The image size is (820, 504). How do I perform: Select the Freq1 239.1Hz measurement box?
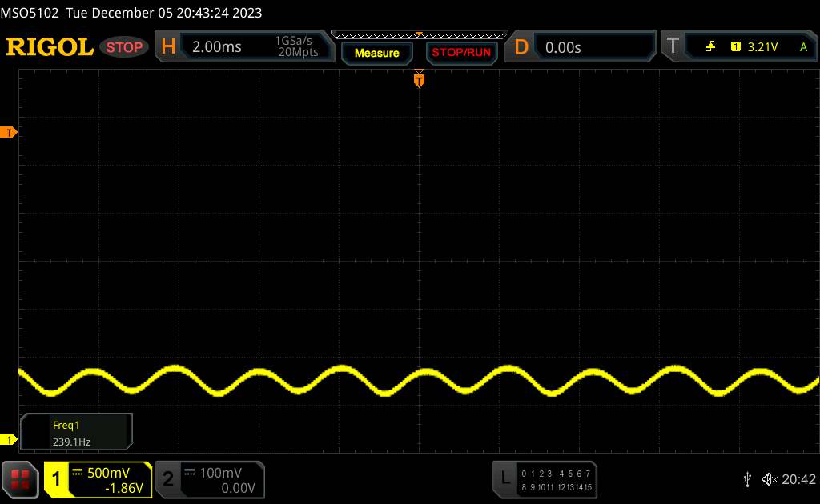77,432
